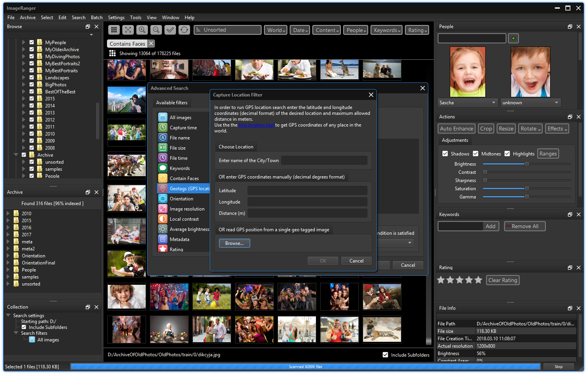
Task: Open the Tools menu
Action: click(136, 18)
